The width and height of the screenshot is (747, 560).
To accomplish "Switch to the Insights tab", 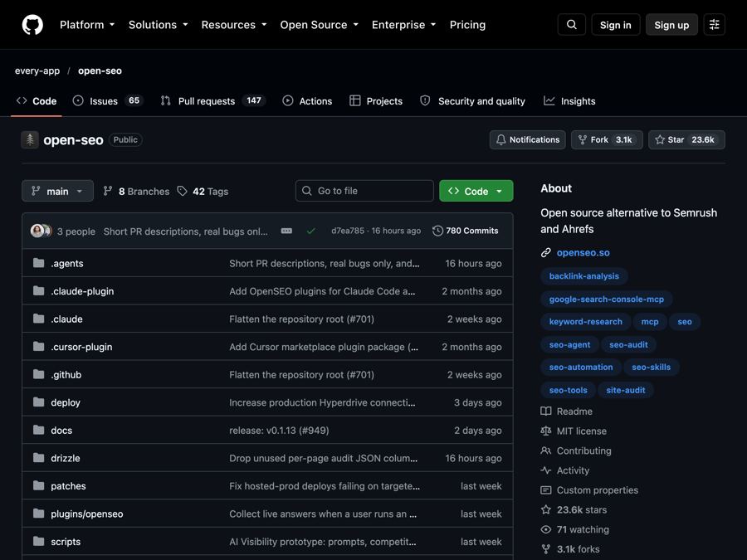I will 569,101.
